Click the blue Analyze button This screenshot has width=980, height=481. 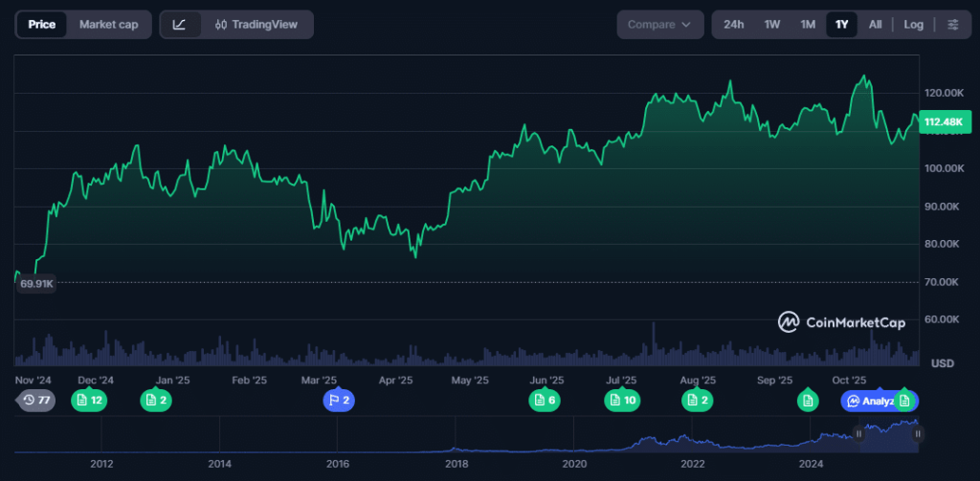869,401
